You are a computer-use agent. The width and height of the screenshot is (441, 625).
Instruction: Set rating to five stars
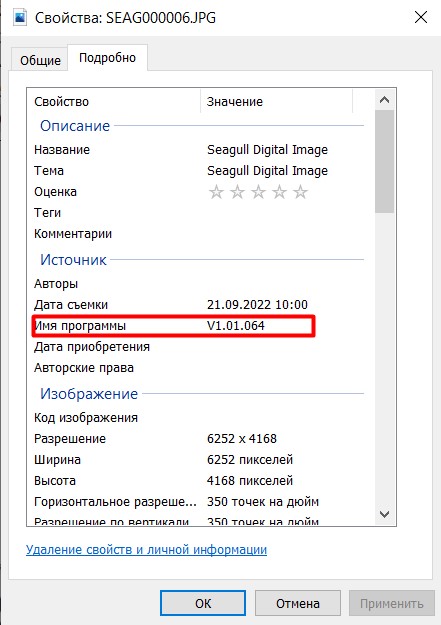pyautogui.click(x=300, y=192)
